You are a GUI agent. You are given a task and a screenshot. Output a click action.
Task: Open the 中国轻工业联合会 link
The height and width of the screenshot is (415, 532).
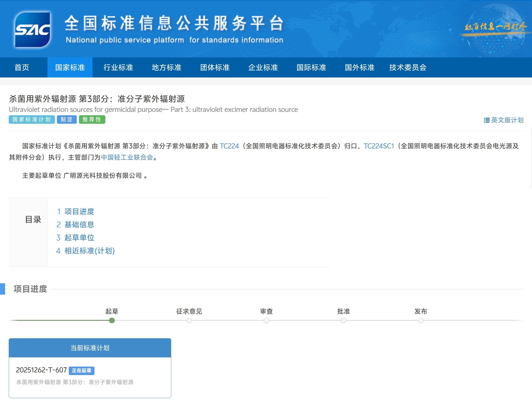click(x=127, y=157)
